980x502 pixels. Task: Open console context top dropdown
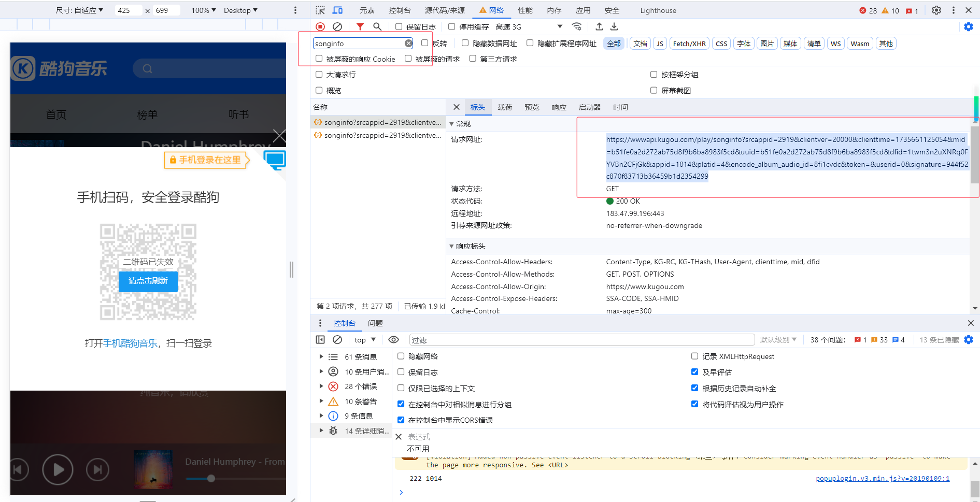tap(365, 340)
